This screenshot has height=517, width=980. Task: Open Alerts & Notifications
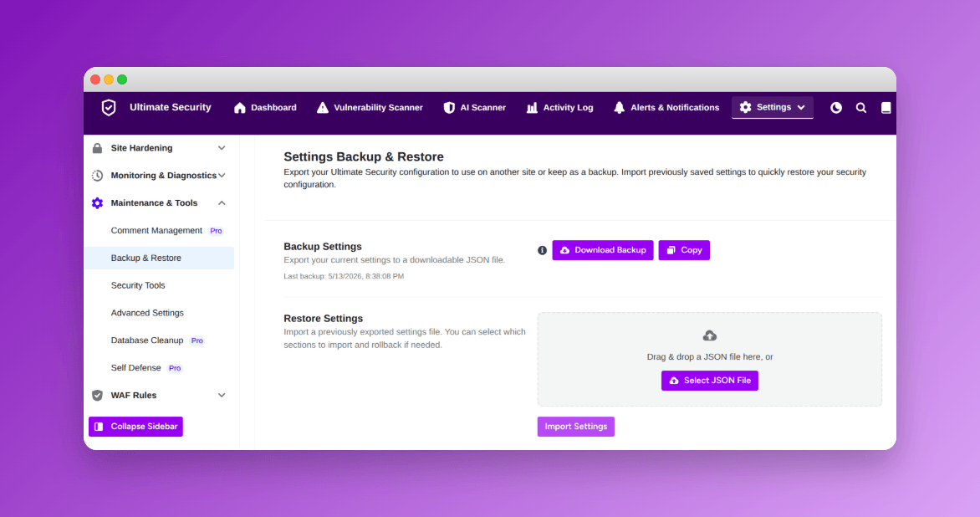click(x=667, y=108)
